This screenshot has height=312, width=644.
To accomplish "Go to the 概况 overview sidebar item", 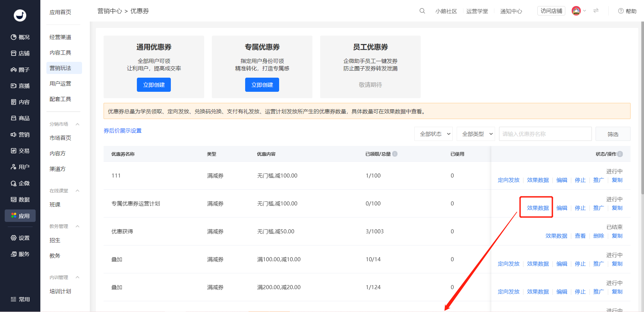I will 20,37.
